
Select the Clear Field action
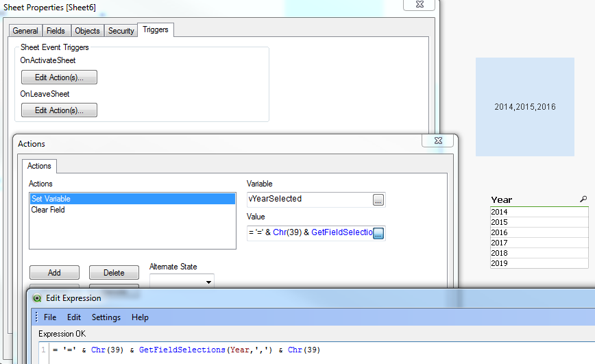coord(132,210)
